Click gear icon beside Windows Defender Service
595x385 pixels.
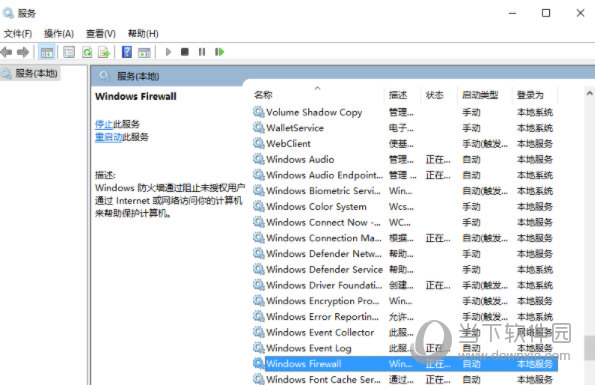coord(259,269)
